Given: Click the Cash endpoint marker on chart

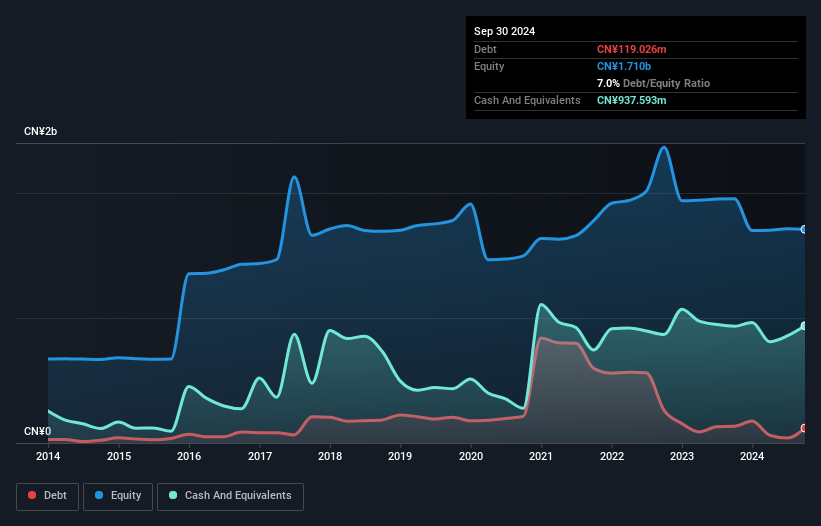Looking at the screenshot, I should (x=804, y=326).
